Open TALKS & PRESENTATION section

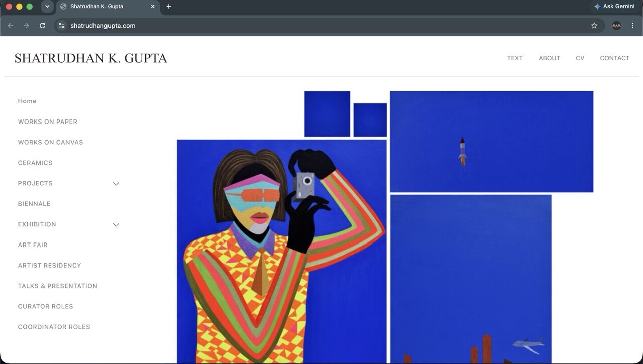(x=58, y=286)
